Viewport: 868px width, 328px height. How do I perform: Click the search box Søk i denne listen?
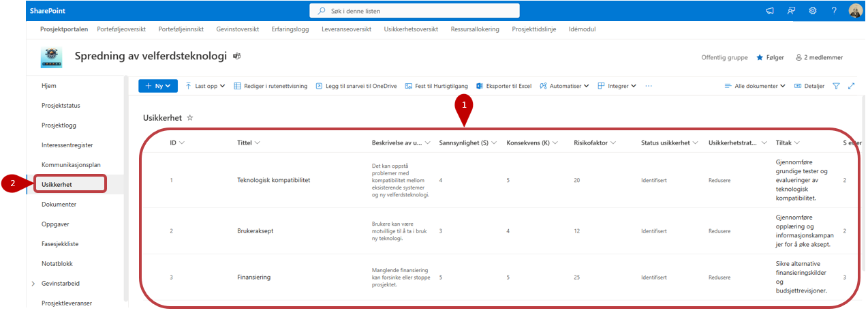(414, 11)
